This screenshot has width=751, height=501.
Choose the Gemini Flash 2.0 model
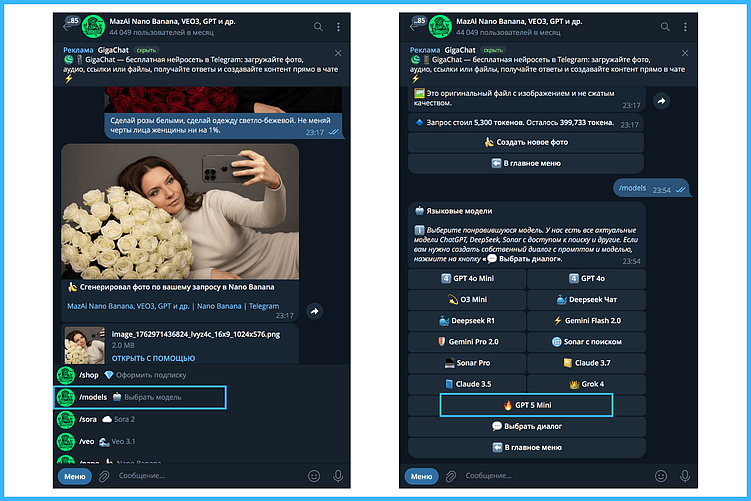tap(587, 321)
